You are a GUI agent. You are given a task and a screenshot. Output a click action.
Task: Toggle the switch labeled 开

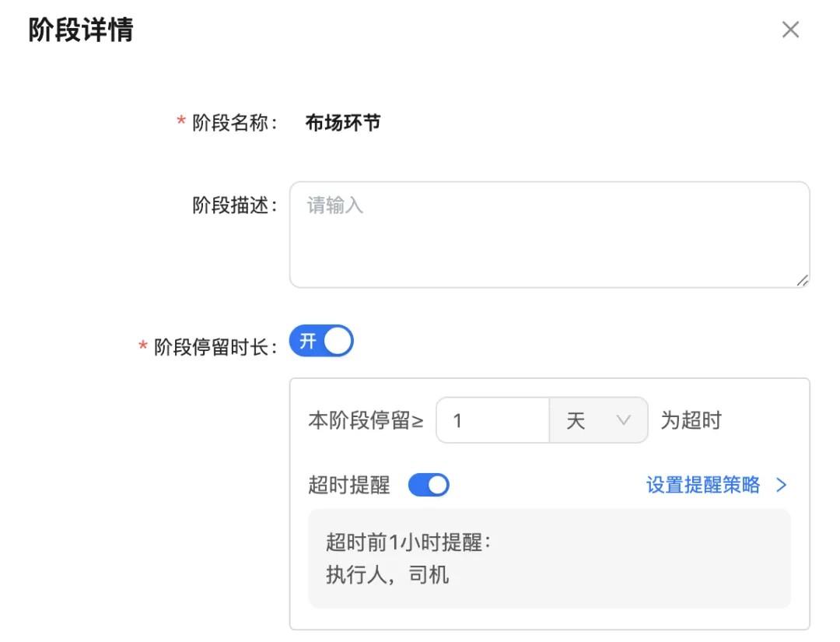321,340
